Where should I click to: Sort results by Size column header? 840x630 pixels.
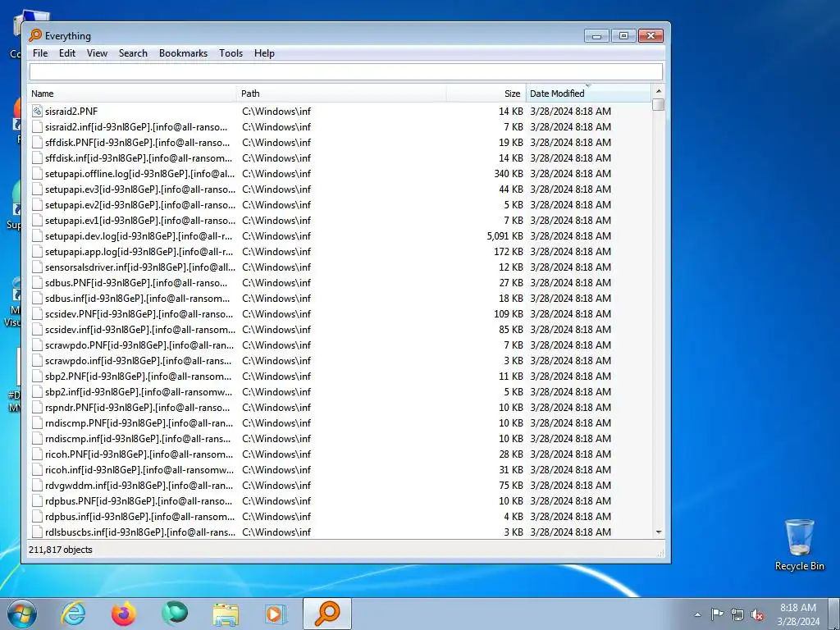(x=486, y=94)
